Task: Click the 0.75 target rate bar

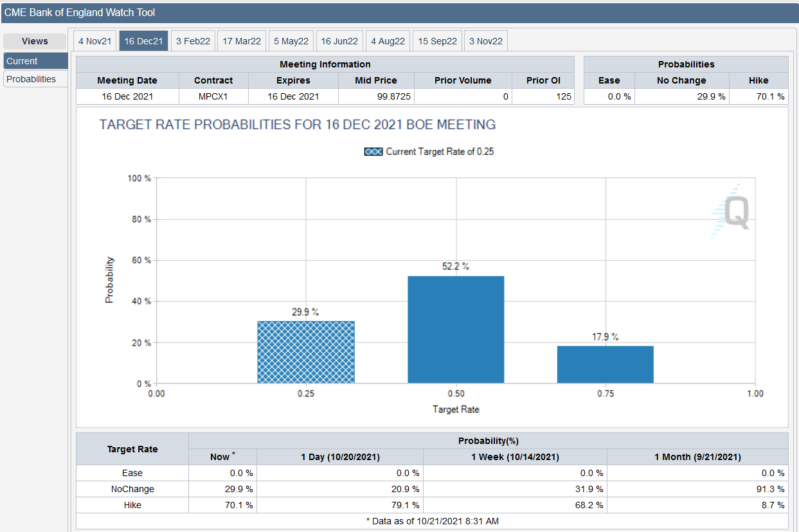Action: [606, 365]
